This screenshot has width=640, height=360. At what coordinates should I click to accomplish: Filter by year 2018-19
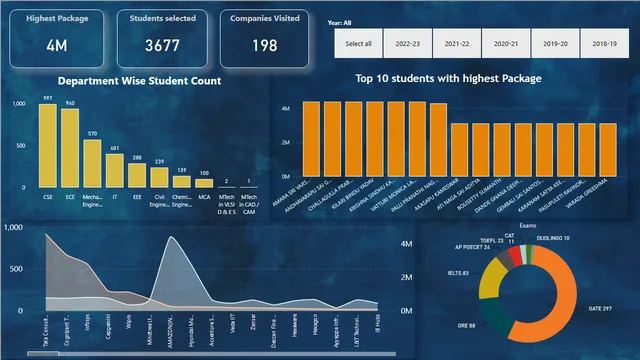click(604, 43)
